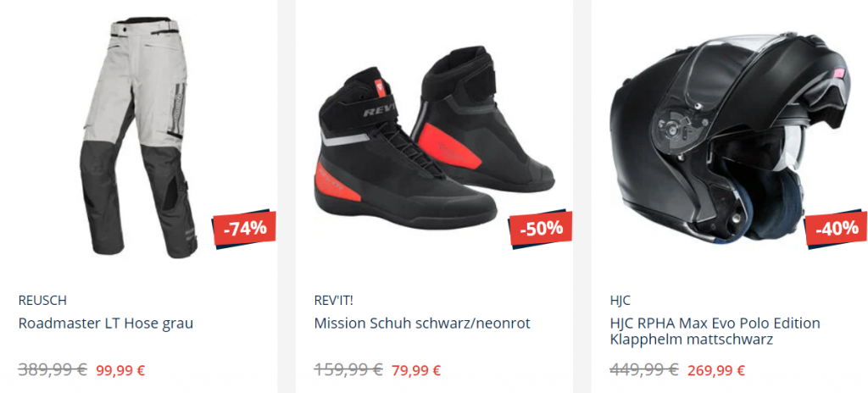Open the grey Roadmaster LT trousers image
The width and height of the screenshot is (868, 393).
point(138,136)
